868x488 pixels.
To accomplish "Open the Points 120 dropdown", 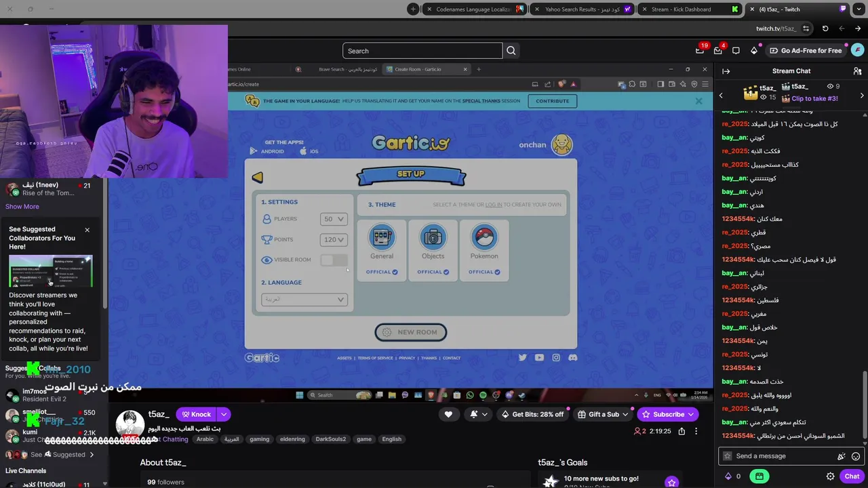I will pyautogui.click(x=334, y=239).
